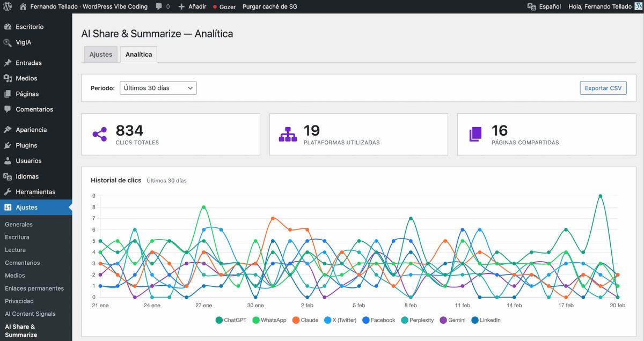Open the Escritorio menu item
644x341 pixels.
click(36, 27)
